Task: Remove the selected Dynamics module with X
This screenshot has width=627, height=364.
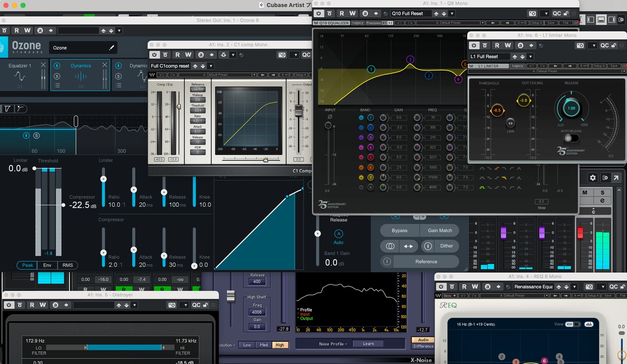Action: click(x=105, y=65)
